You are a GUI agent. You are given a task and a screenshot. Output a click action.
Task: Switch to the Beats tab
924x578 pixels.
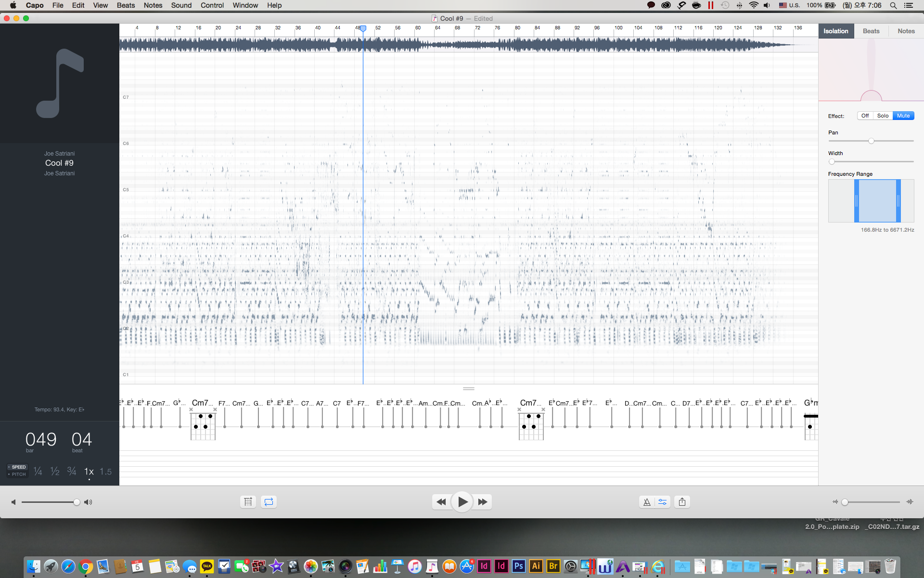[x=871, y=31]
